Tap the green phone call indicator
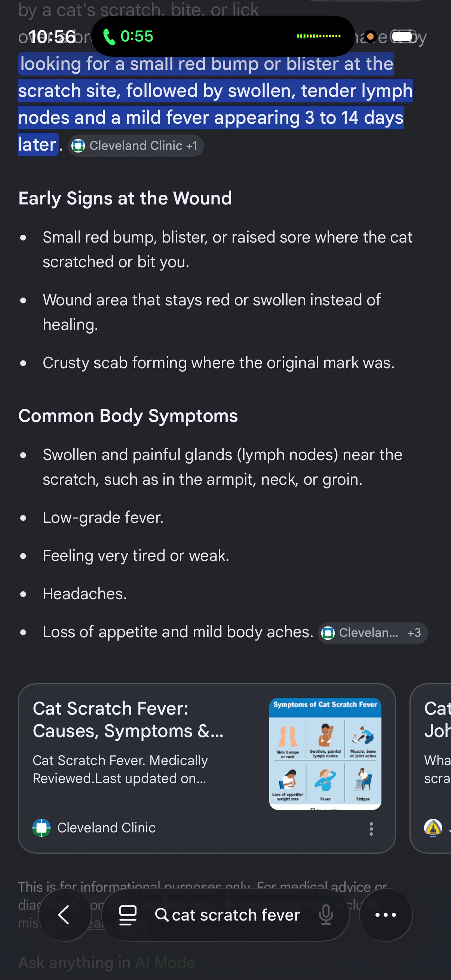The image size is (451, 980). click(109, 37)
